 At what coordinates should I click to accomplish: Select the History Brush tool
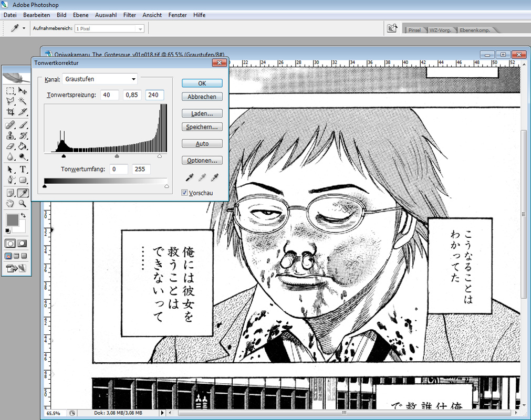pos(23,136)
